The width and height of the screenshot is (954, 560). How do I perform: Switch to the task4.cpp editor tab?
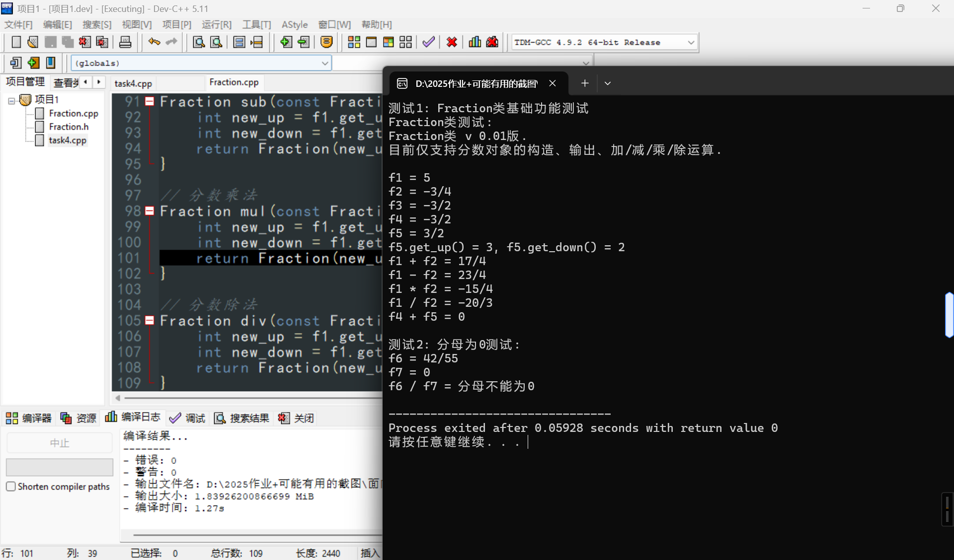(133, 83)
